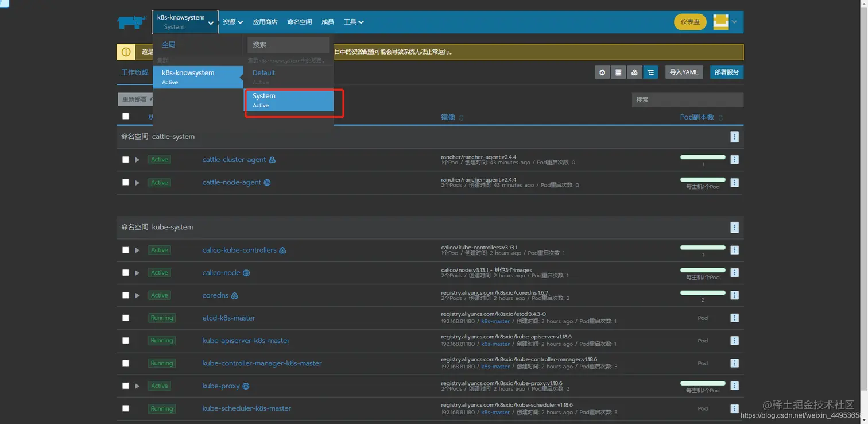Screen dimensions: 868x424
Task: Expand the cattle-cluster-agent workload row
Action: pos(137,160)
